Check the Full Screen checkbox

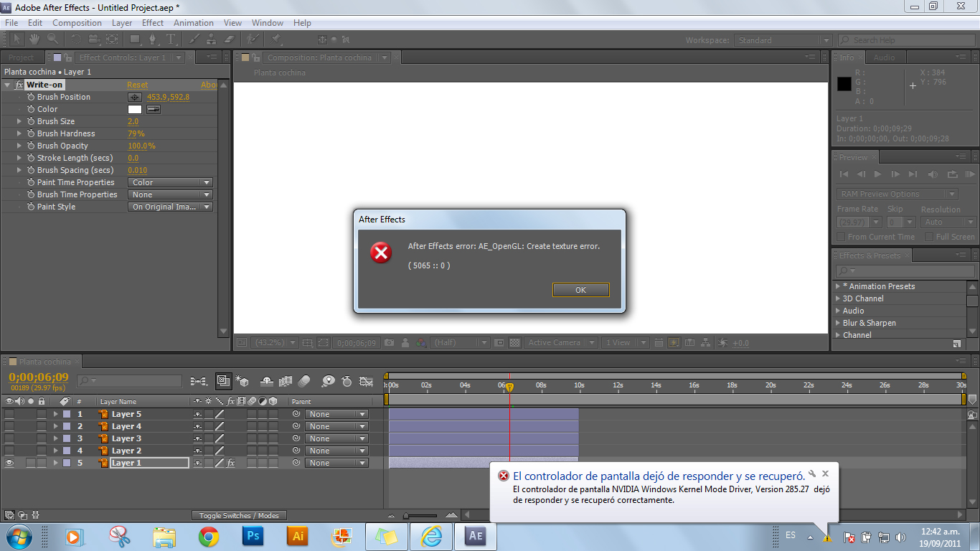pos(930,237)
